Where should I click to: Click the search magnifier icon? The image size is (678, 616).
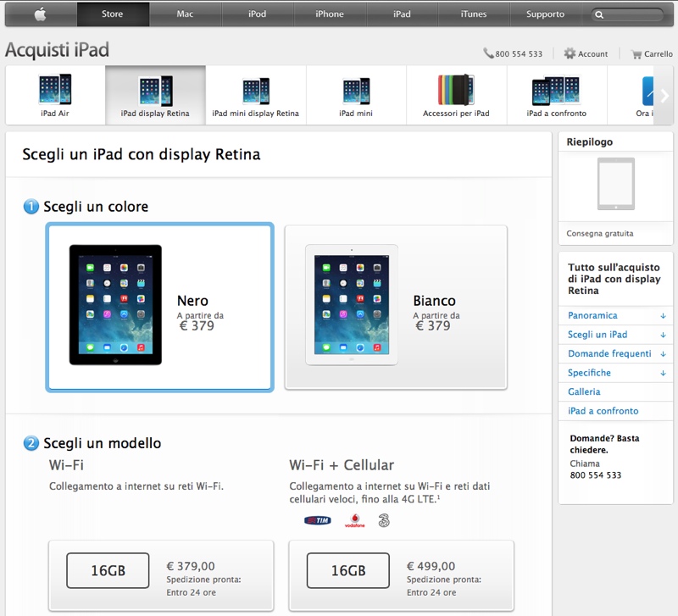coord(599,14)
